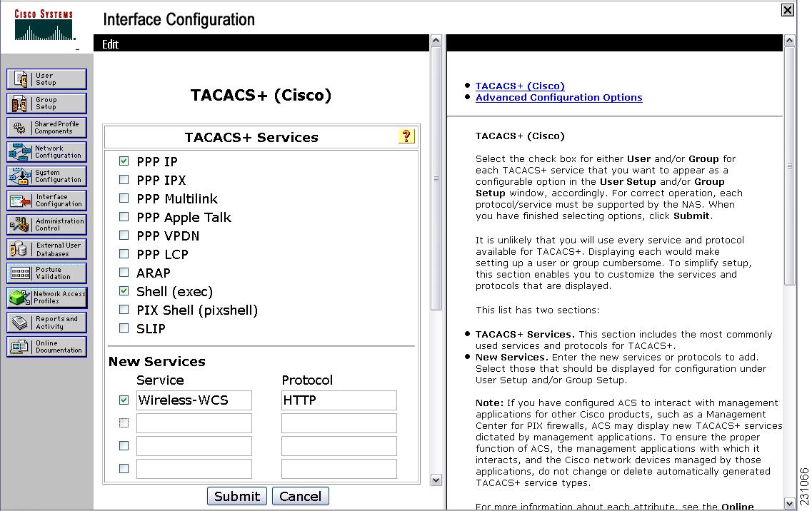Uncheck the Shell (exec) checkbox
The height and width of the screenshot is (511, 812).
pyautogui.click(x=124, y=291)
